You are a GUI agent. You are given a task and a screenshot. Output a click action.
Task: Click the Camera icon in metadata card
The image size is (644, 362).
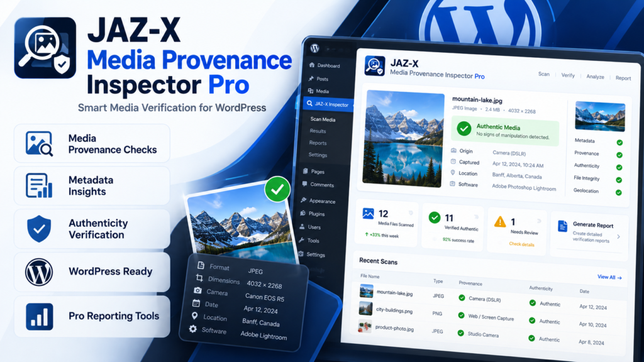click(197, 290)
